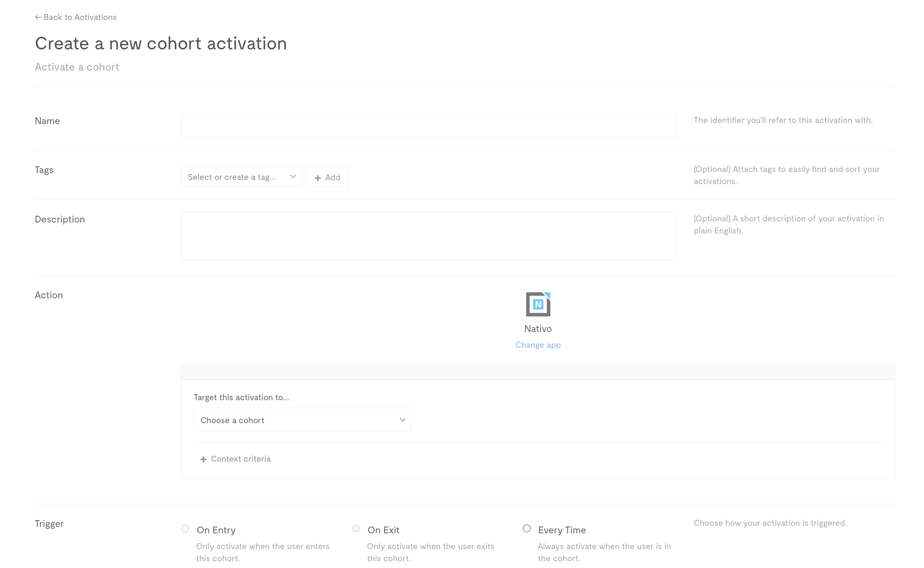The image size is (924, 568).
Task: Go back via Back to Activations link
Action: 75,17
